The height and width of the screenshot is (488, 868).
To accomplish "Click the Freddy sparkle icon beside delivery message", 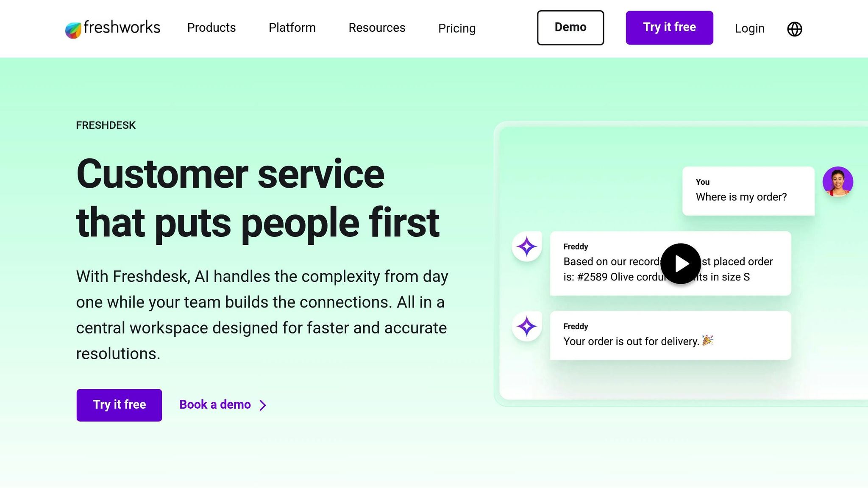I will tap(526, 326).
